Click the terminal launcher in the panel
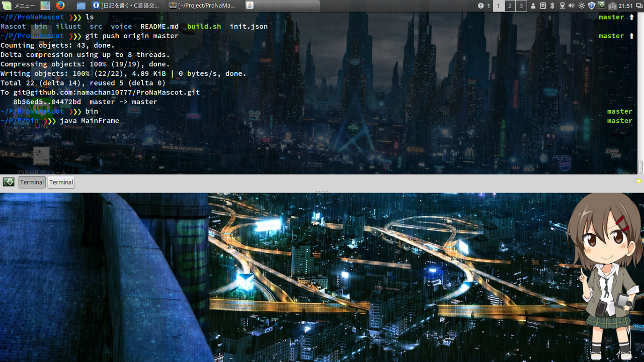The image size is (644, 362). pos(70,6)
